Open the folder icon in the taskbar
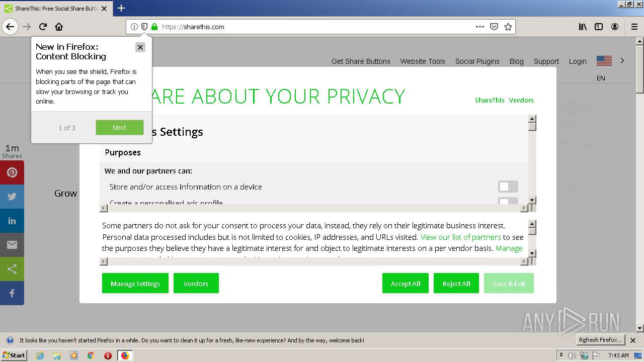The width and height of the screenshot is (644, 362). (57, 355)
